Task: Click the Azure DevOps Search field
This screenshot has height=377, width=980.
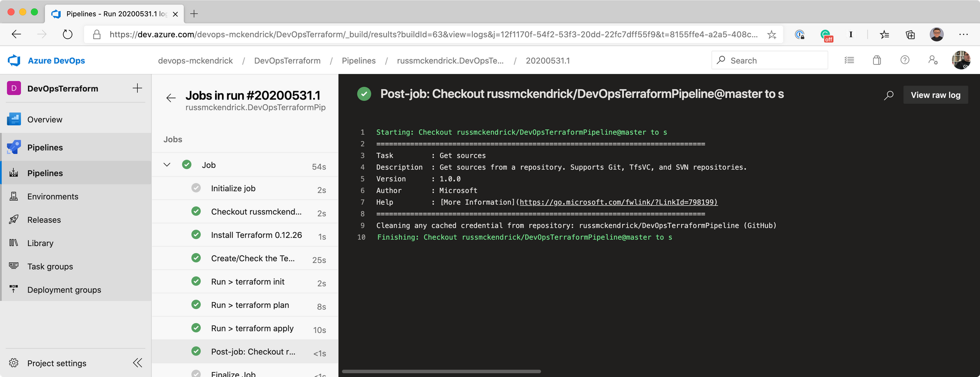Action: click(x=769, y=60)
